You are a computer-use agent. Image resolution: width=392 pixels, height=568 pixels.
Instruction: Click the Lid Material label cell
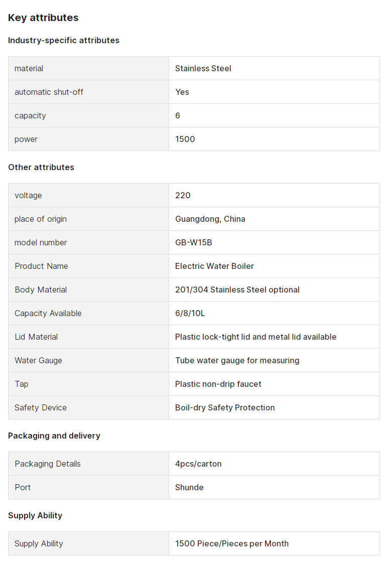click(88, 337)
